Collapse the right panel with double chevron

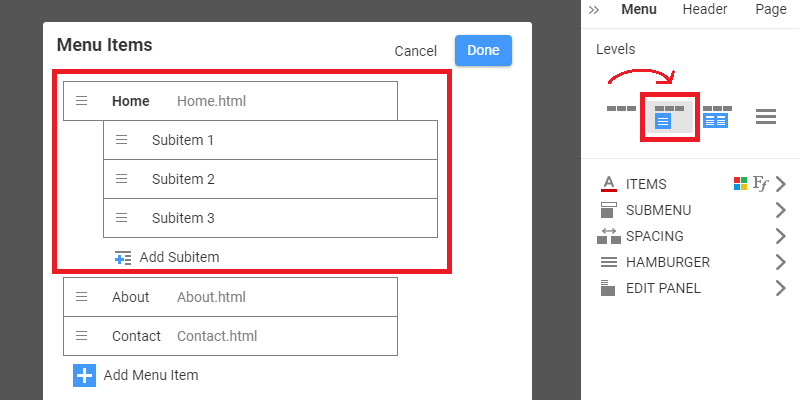point(593,10)
